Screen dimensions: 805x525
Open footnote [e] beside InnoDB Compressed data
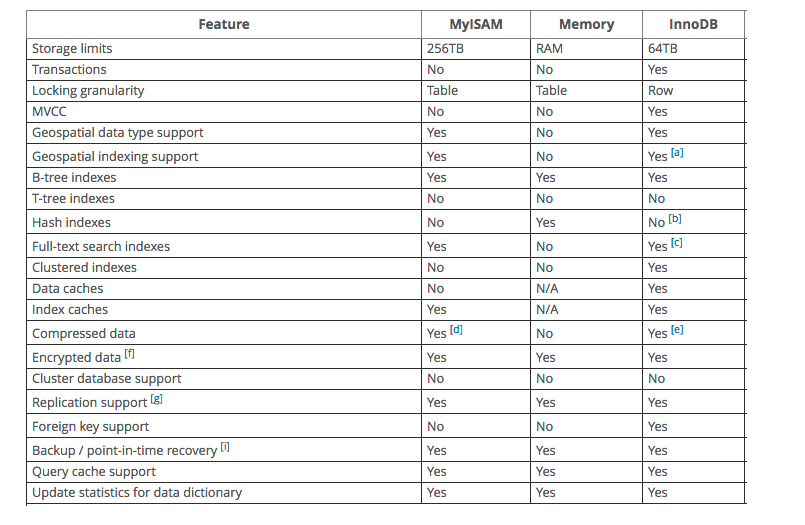(677, 330)
